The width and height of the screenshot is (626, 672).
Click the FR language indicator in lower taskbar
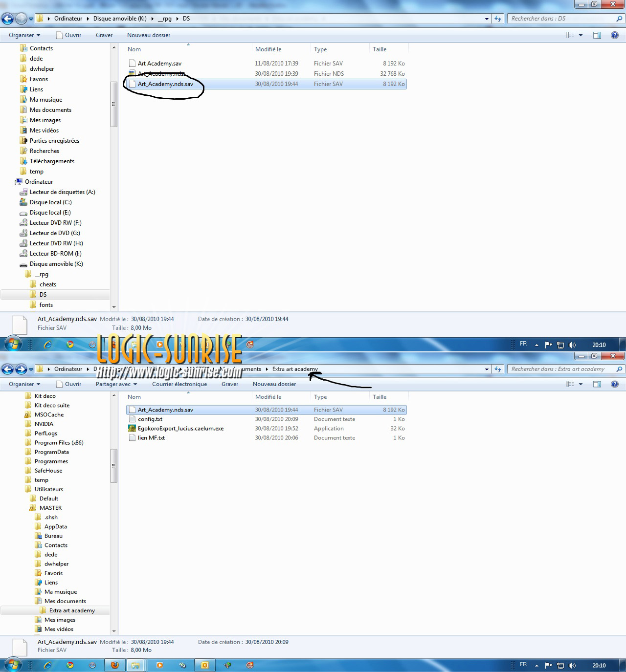coord(523,665)
